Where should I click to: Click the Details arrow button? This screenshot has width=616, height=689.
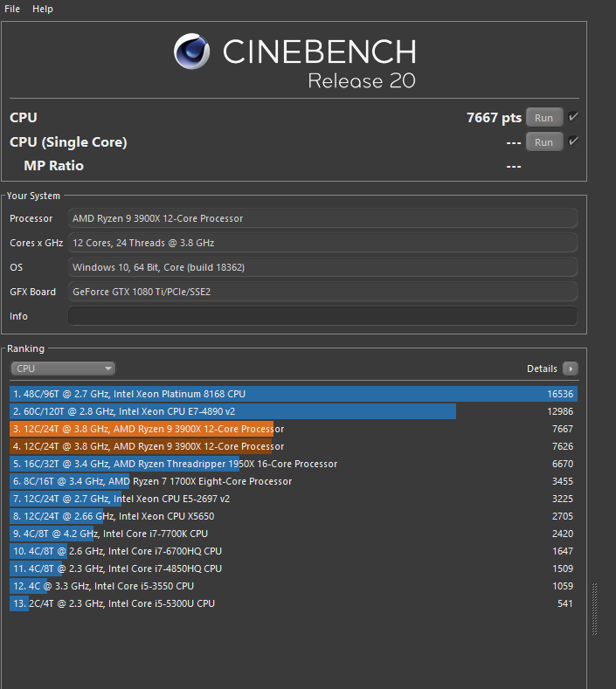pyautogui.click(x=571, y=369)
